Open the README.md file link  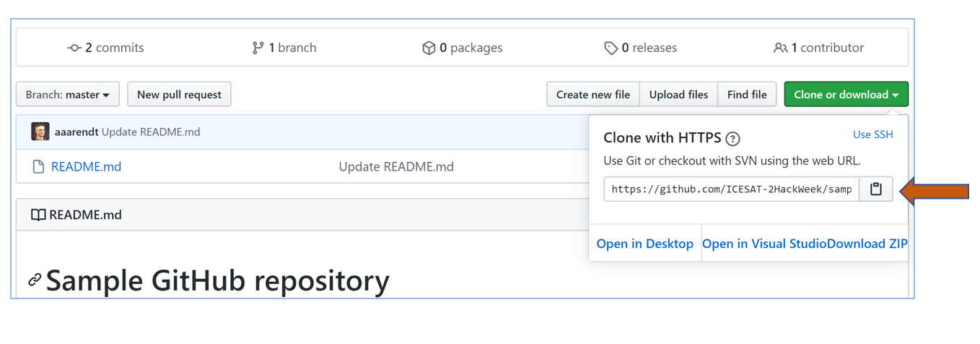coord(86,167)
